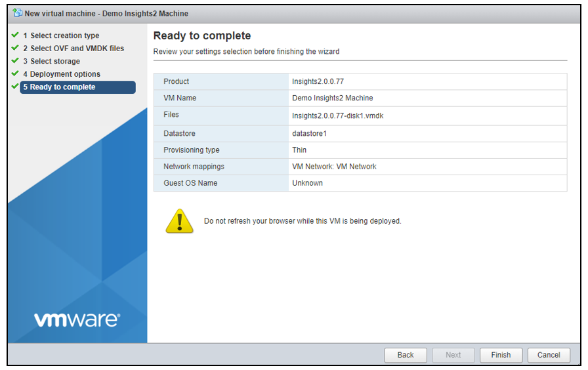Click the checkmark beside Select OVF and VMDK files
This screenshot has height=370, width=588.
(15, 48)
